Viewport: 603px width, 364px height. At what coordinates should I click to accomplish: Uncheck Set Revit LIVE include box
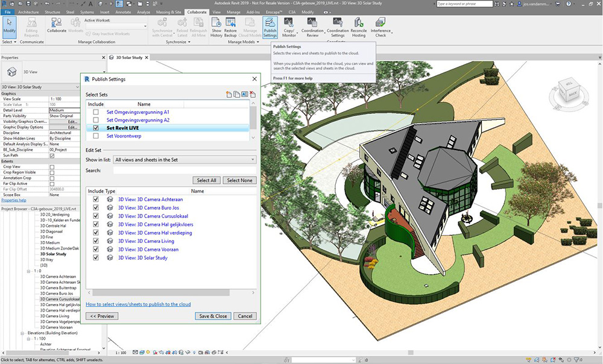pos(96,128)
